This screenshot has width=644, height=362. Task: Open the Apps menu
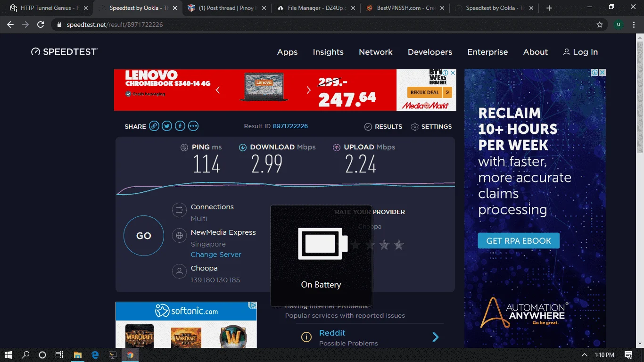coord(287,52)
